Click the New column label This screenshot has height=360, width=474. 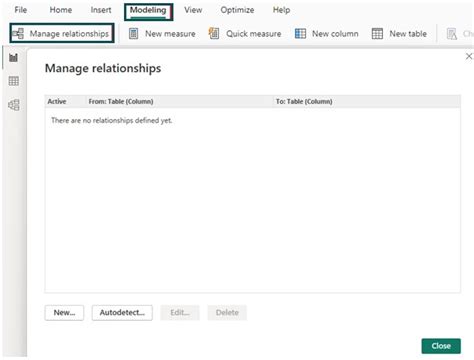(x=335, y=34)
